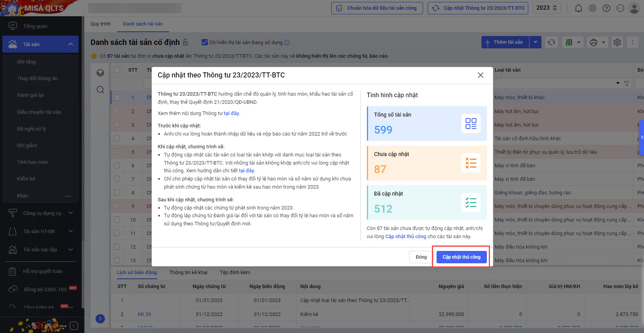
Task: Click the layers icon beside table
Action: tap(100, 73)
